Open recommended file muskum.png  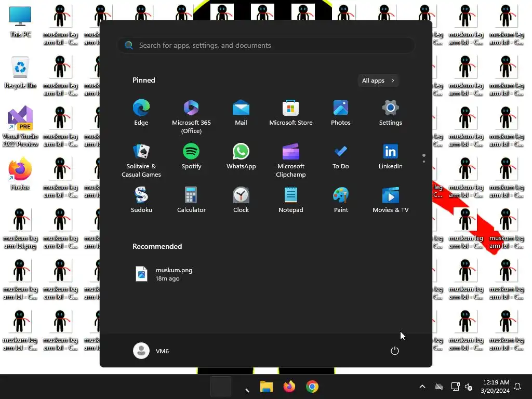[164, 274]
